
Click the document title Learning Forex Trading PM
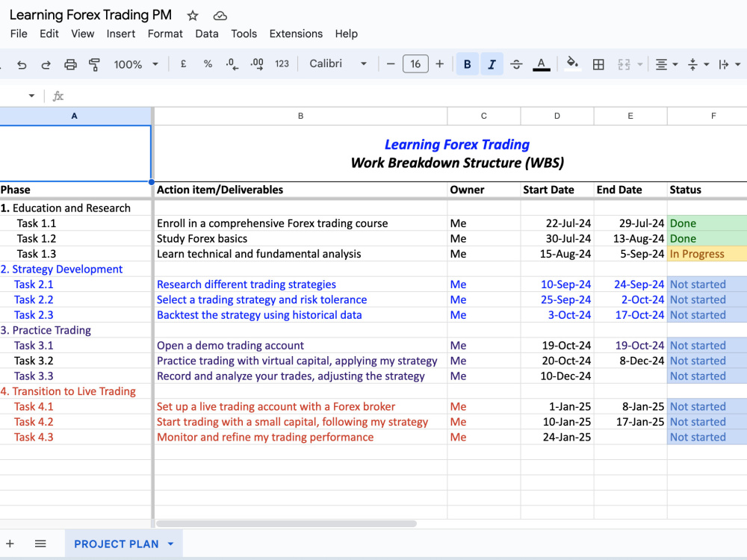click(x=90, y=15)
